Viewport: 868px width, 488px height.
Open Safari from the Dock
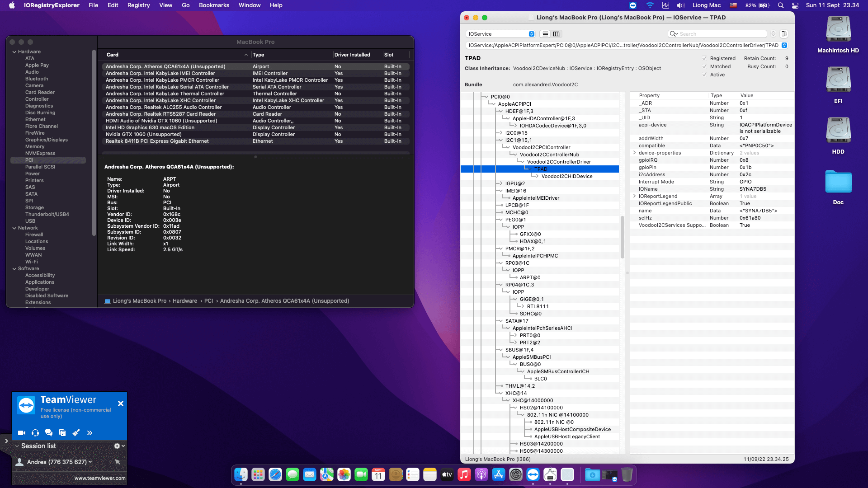pyautogui.click(x=275, y=474)
